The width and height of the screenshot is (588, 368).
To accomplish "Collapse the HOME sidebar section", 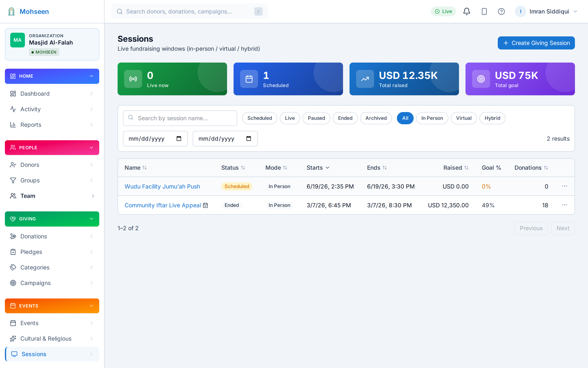I will (52, 76).
